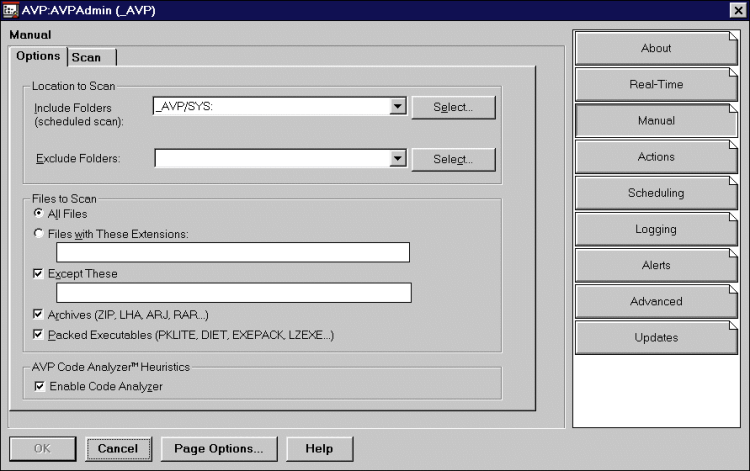750x471 pixels.
Task: Click the Help button
Action: (320, 449)
